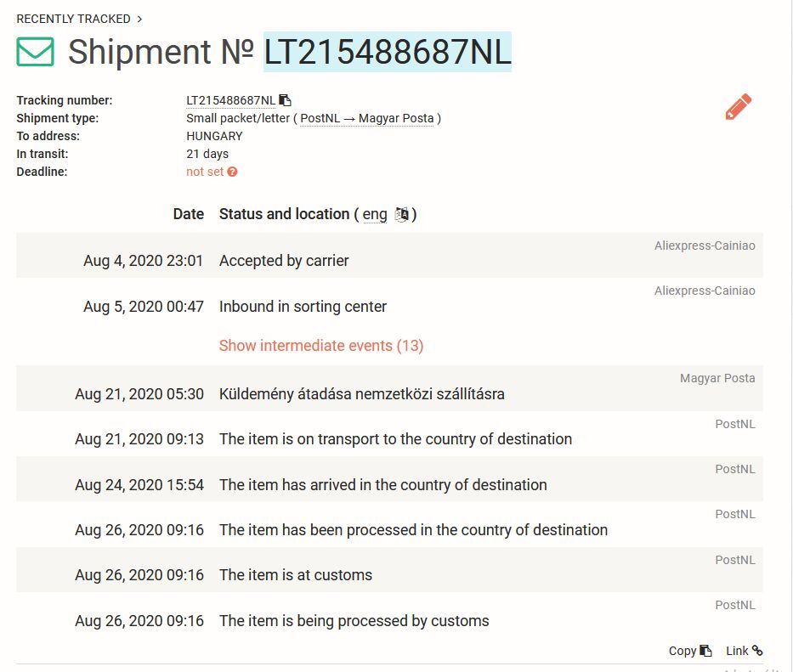This screenshot has width=793, height=672.
Task: Click the not set deadline link
Action: [x=205, y=172]
